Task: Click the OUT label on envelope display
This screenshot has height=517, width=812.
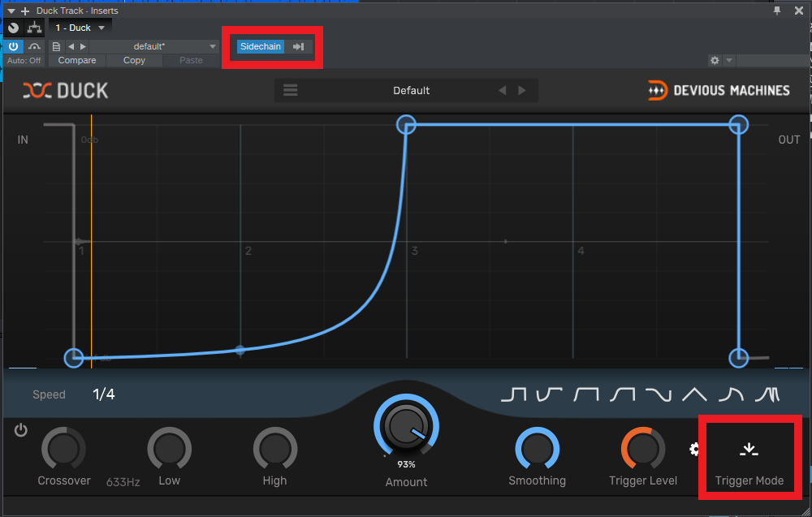Action: pos(788,140)
